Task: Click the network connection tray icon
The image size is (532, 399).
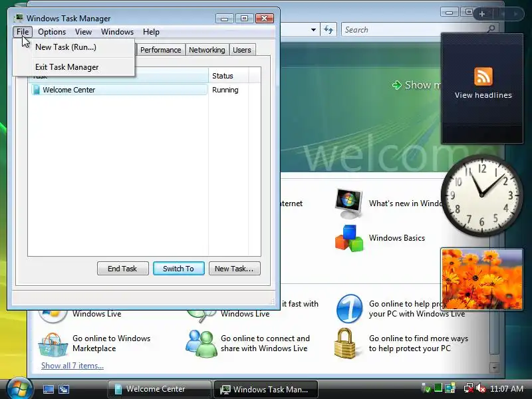Action: [469, 388]
